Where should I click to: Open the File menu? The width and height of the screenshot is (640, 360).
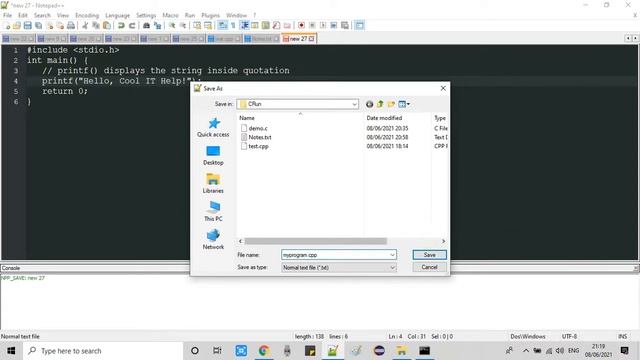click(x=7, y=15)
